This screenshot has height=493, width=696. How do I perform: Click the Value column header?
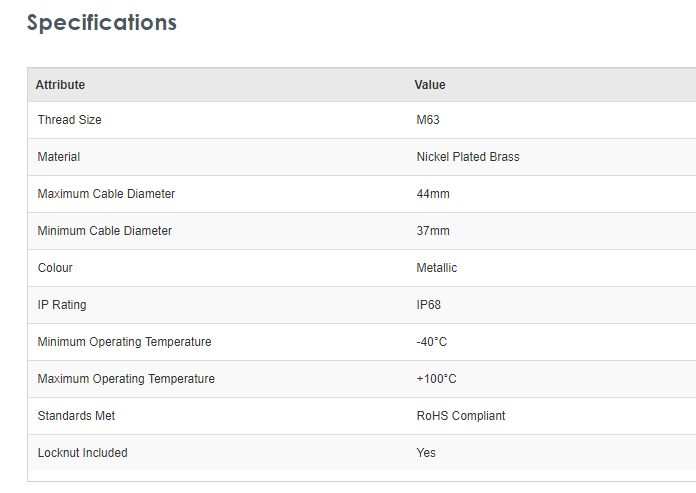[x=430, y=85]
